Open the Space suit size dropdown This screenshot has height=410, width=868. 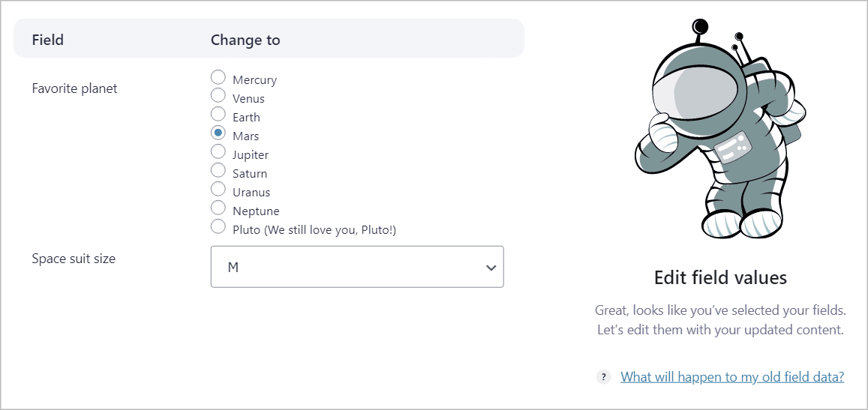pyautogui.click(x=357, y=267)
